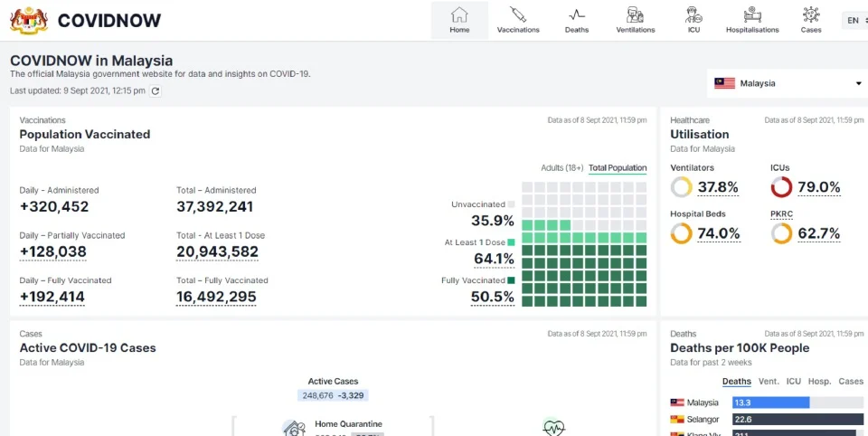Select the Deaths tab in per 100K panel

click(737, 381)
